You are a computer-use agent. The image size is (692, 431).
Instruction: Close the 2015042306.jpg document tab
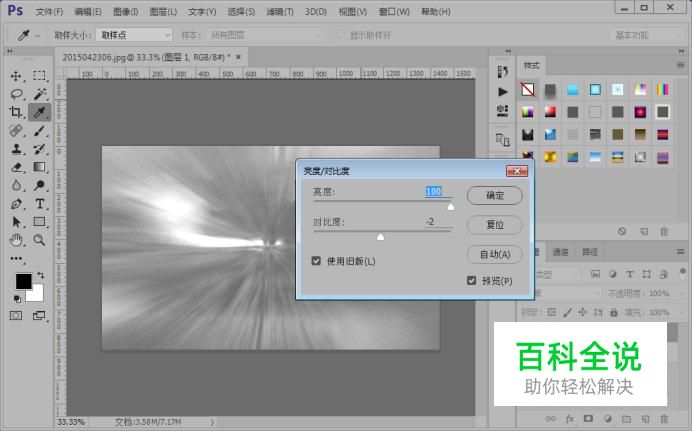(x=238, y=57)
